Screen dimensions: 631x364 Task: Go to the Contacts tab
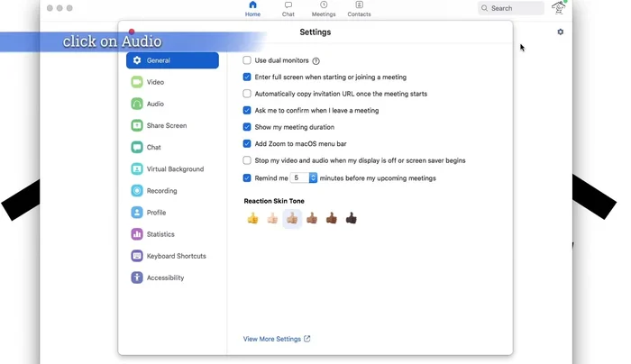[359, 9]
